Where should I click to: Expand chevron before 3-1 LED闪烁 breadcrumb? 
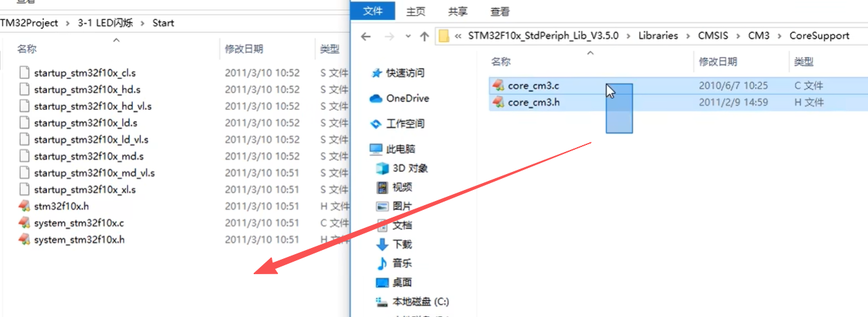(x=68, y=23)
